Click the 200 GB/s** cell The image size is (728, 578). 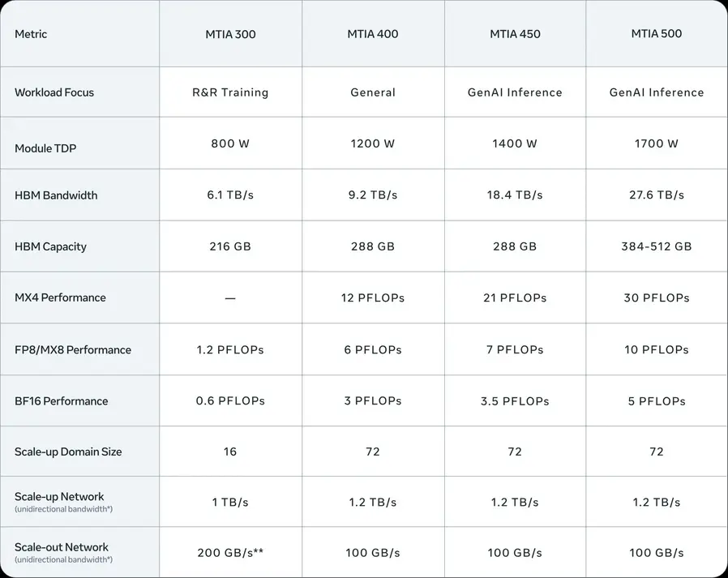coord(230,553)
